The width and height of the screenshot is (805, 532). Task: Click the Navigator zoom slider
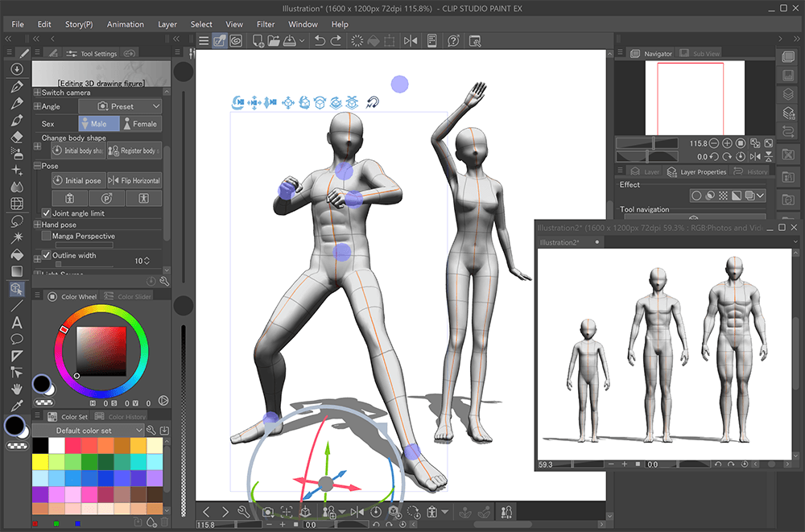point(647,143)
